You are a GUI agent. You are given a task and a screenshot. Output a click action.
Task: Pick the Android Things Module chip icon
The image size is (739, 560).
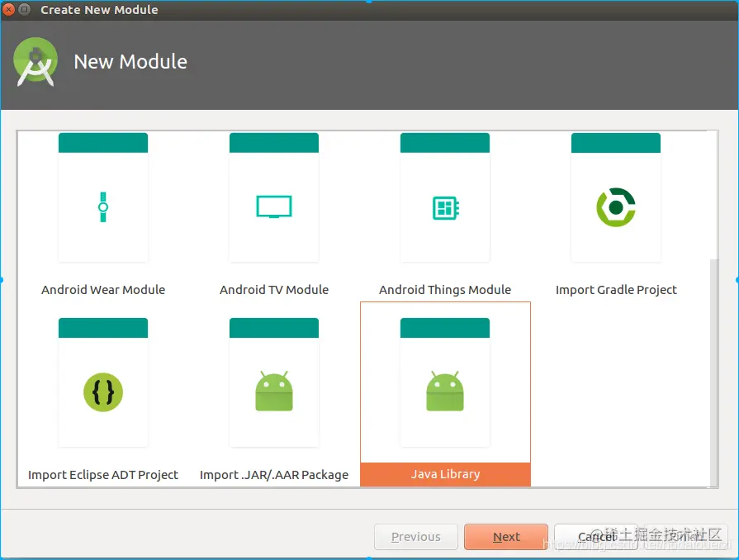[445, 208]
